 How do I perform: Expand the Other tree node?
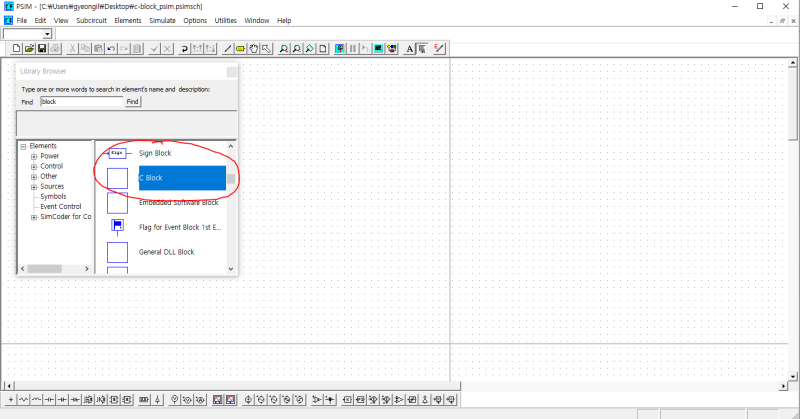pyautogui.click(x=34, y=177)
